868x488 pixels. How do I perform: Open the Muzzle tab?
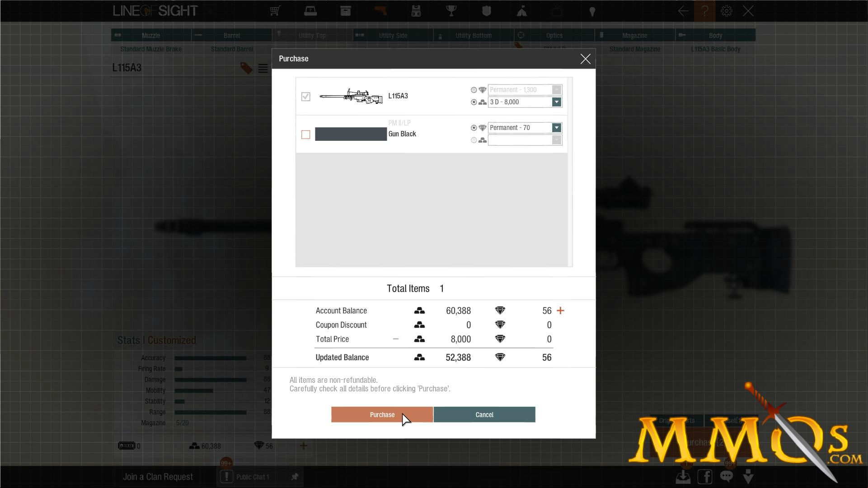[x=151, y=35]
